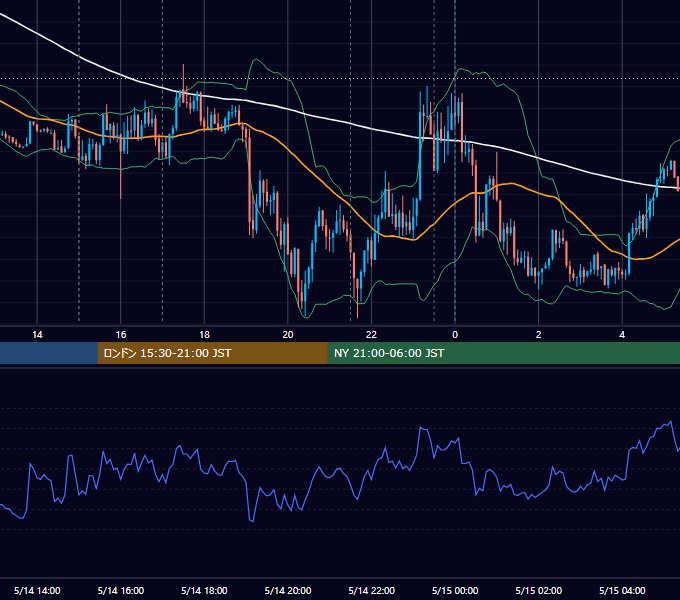Click the 5/15 04:00 label on the lower axis
This screenshot has height=600, width=680.
click(x=622, y=590)
